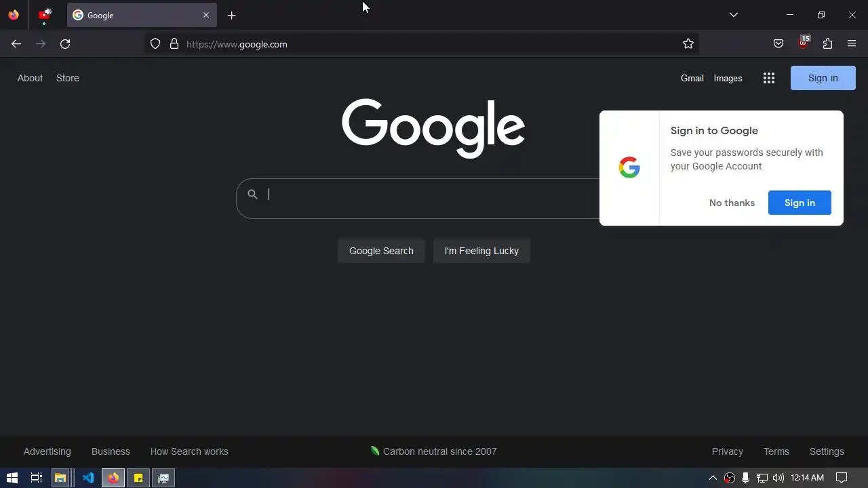868x488 pixels.
Task: Click the top-right Sign in button
Action: (823, 78)
